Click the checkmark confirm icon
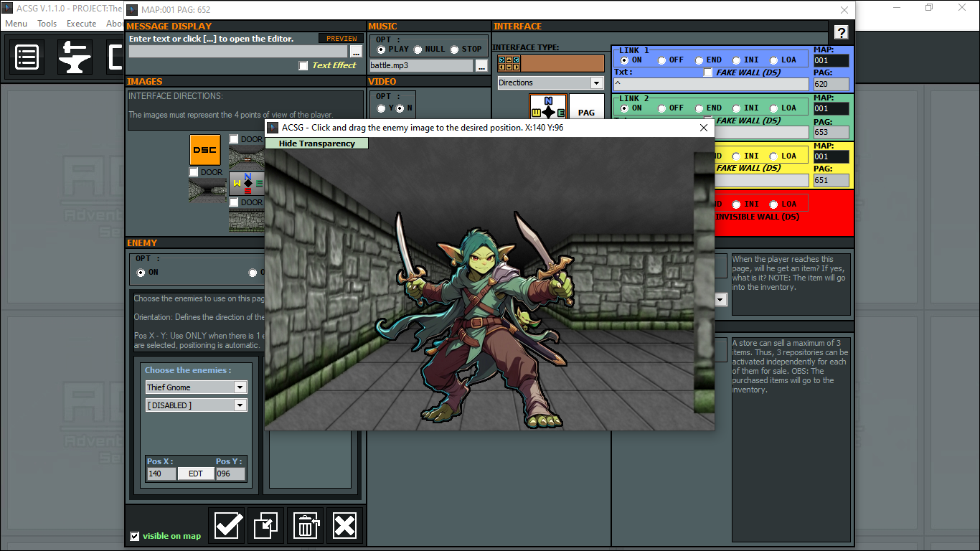This screenshot has height=551, width=980. pyautogui.click(x=227, y=526)
